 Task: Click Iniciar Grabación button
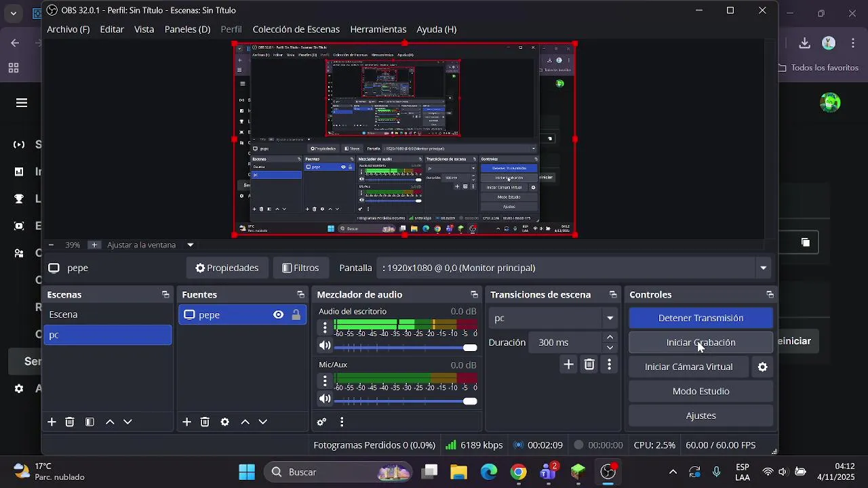pyautogui.click(x=701, y=342)
